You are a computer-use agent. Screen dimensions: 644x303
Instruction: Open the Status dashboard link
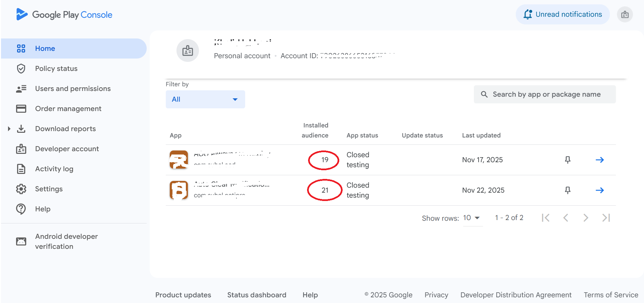(257, 295)
